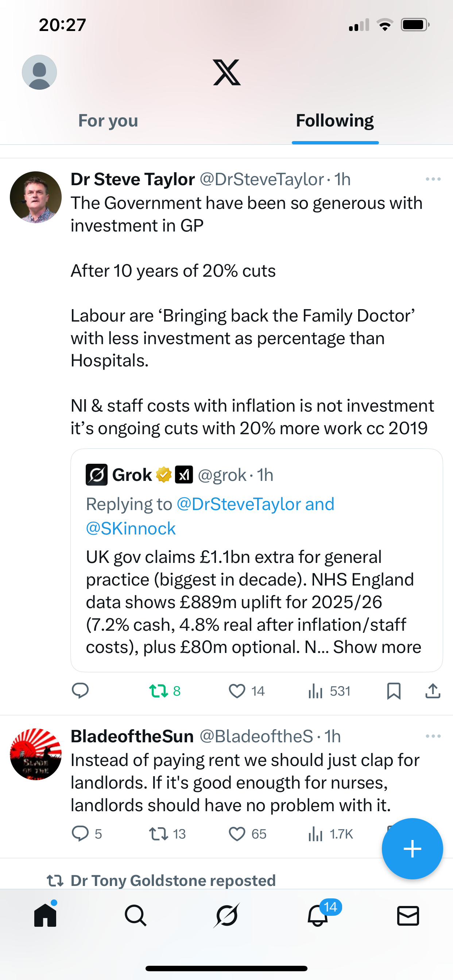The width and height of the screenshot is (453, 980).
Task: Tap the search magnifier icon
Action: point(136,915)
